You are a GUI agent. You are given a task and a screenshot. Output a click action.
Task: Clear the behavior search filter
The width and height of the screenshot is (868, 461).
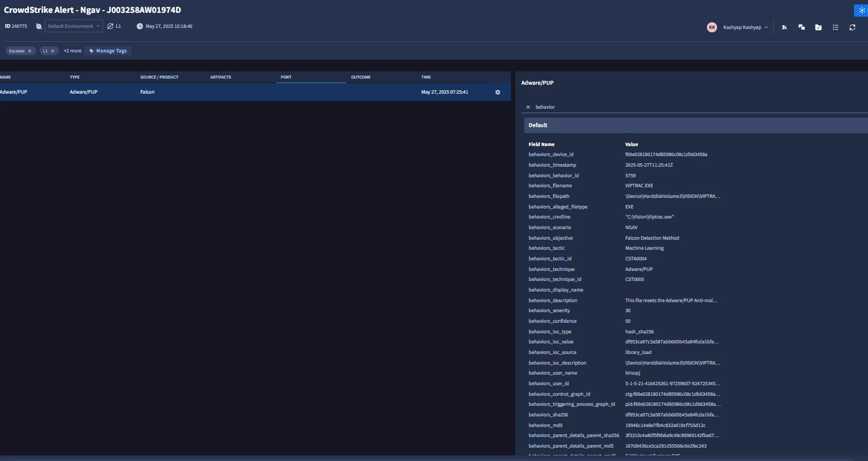(x=528, y=107)
